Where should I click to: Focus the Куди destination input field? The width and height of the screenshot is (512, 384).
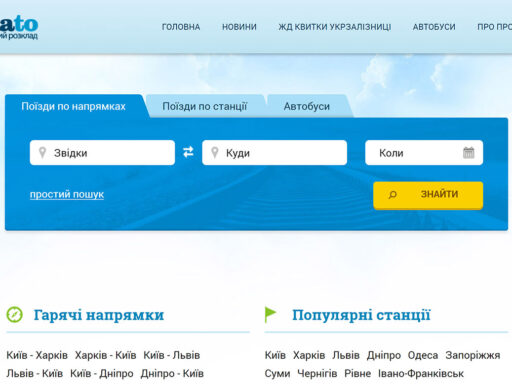pyautogui.click(x=274, y=153)
